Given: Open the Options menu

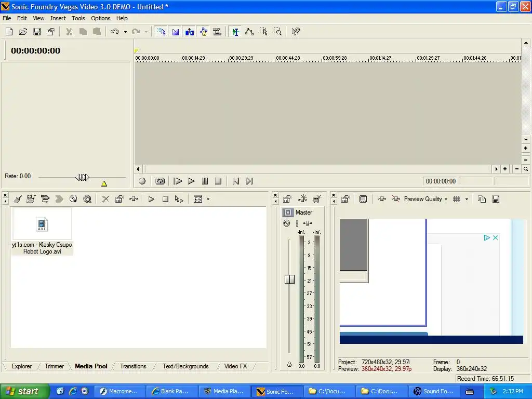Looking at the screenshot, I should click(x=100, y=18).
